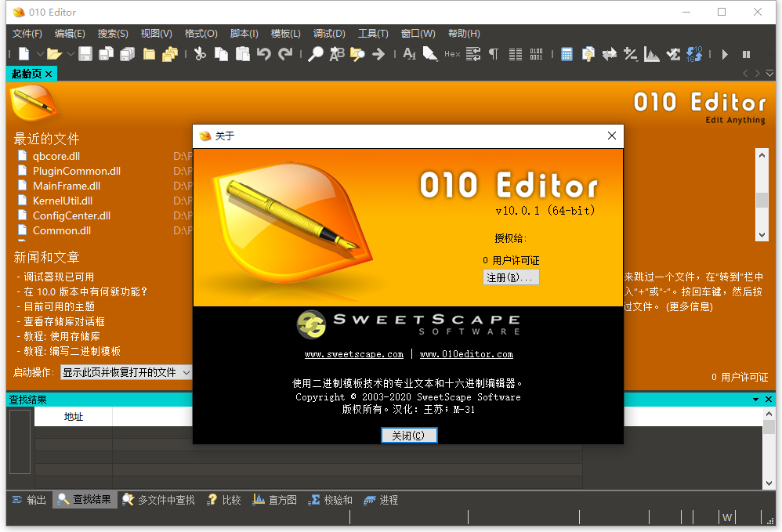This screenshot has height=532, width=782.
Task: Switch to the 校验和 tab
Action: 330,500
